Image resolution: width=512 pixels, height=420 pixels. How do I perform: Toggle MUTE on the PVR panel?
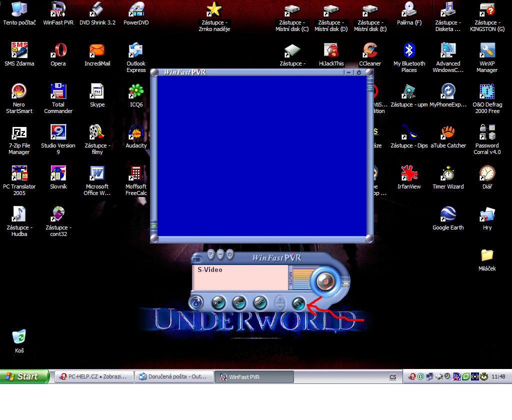(291, 277)
